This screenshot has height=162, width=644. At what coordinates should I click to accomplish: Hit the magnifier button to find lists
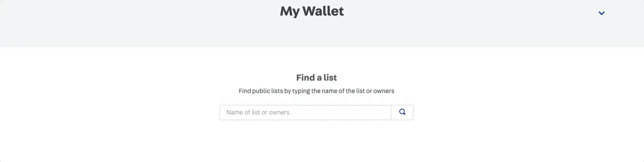click(x=402, y=112)
